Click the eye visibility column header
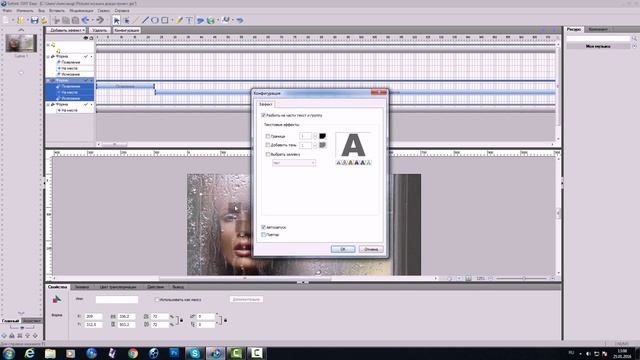The image size is (640, 360). click(86, 38)
